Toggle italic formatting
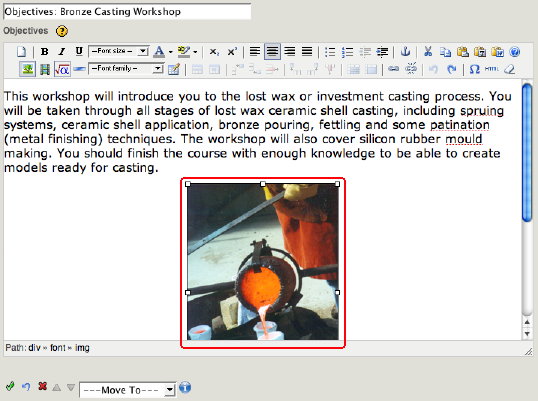 point(62,52)
